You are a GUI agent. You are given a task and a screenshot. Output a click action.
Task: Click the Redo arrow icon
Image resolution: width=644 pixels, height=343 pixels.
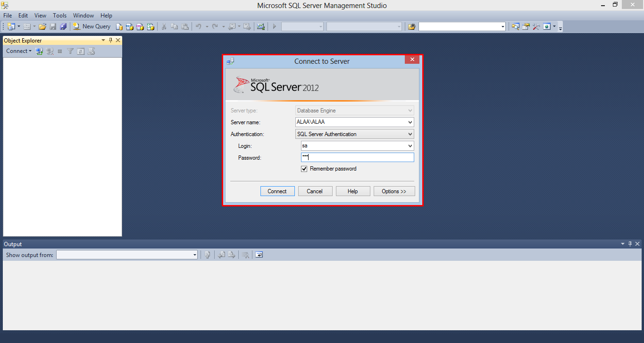[215, 26]
